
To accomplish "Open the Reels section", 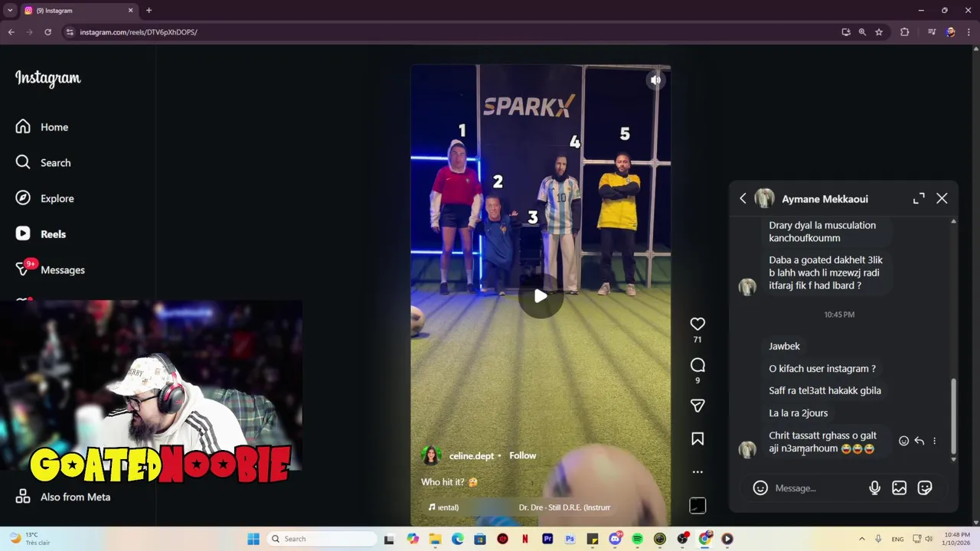I will tap(41, 234).
